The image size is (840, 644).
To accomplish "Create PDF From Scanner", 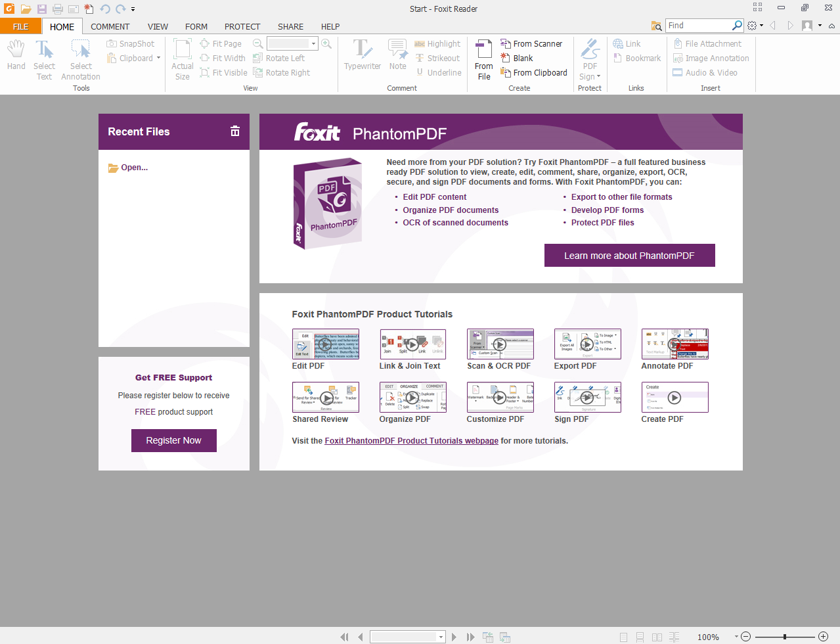I will click(x=531, y=44).
